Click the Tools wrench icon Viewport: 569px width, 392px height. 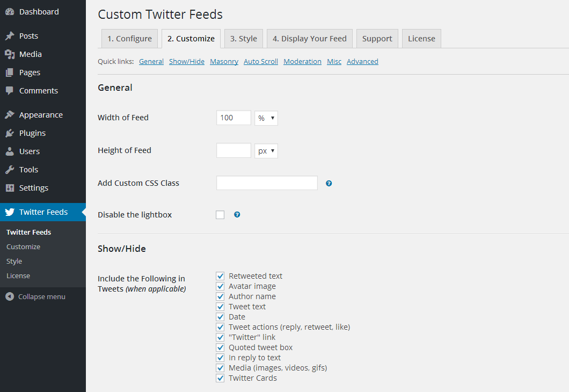pyautogui.click(x=10, y=170)
